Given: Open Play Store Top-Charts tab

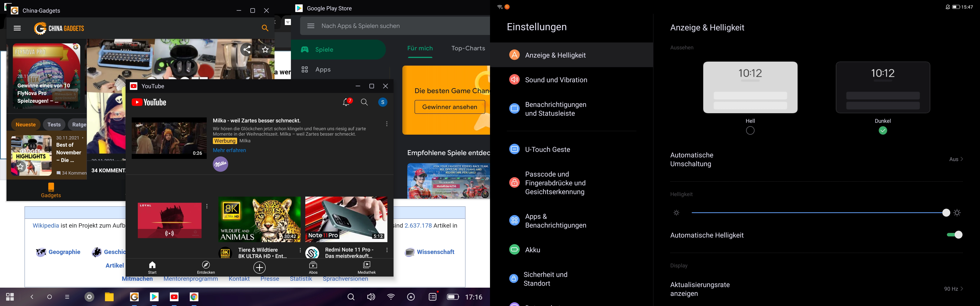Looking at the screenshot, I should pos(468,48).
